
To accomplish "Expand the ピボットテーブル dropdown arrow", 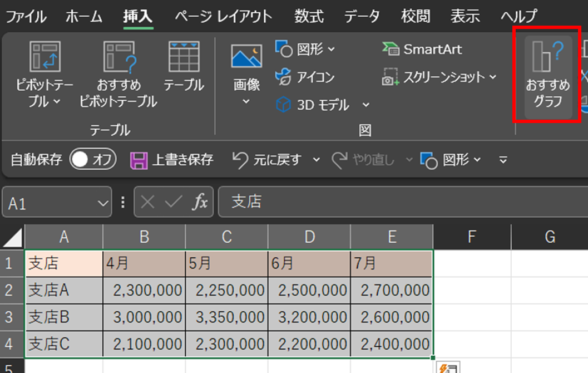I will click(57, 101).
